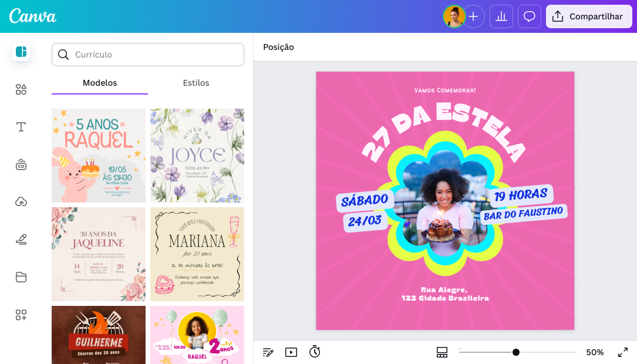The height and width of the screenshot is (364, 637).
Task: Open the Projects folder icon
Action: 21,277
